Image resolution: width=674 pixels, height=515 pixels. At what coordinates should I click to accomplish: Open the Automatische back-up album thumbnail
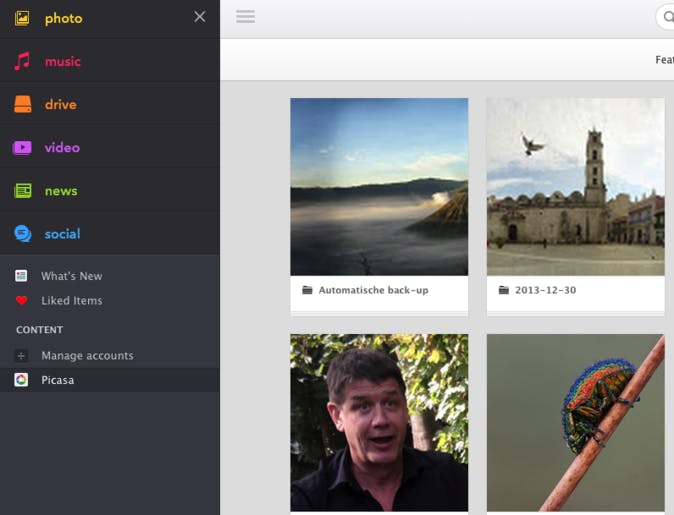[379, 187]
